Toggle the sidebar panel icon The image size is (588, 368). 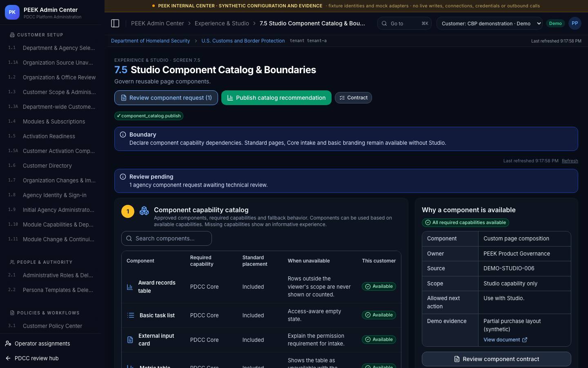click(x=115, y=23)
